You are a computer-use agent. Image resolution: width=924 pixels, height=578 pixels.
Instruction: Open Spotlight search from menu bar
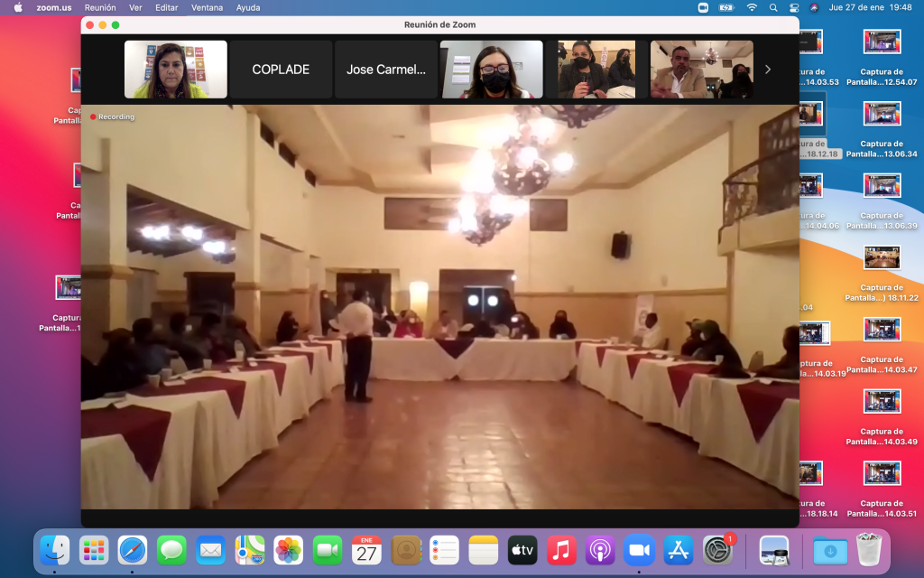(773, 7)
